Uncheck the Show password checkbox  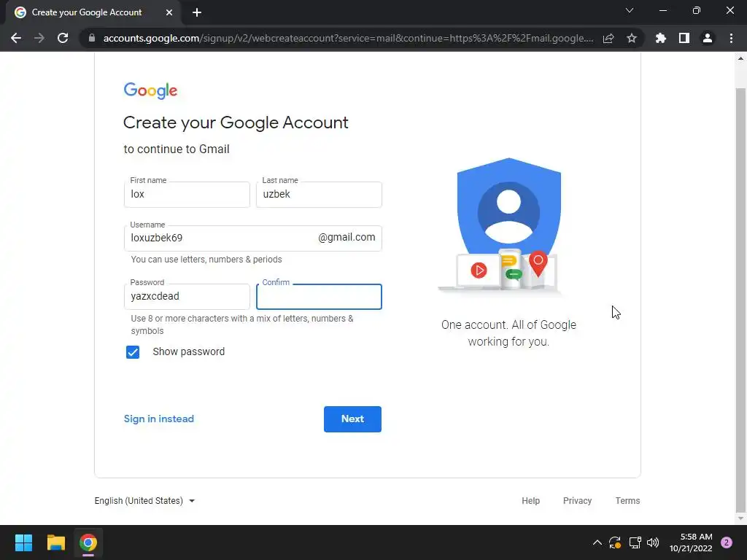coord(133,352)
